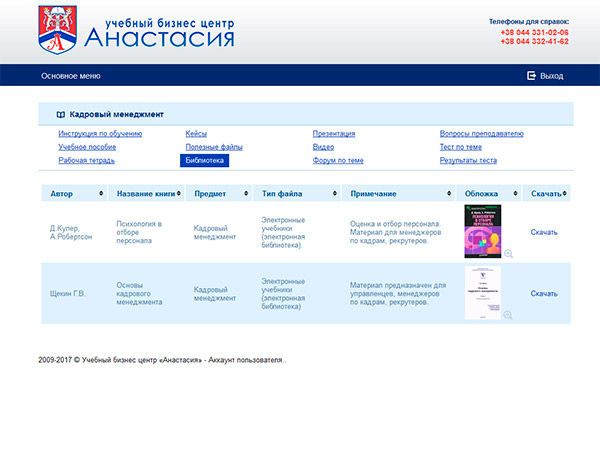Click Выход to log out

(551, 76)
